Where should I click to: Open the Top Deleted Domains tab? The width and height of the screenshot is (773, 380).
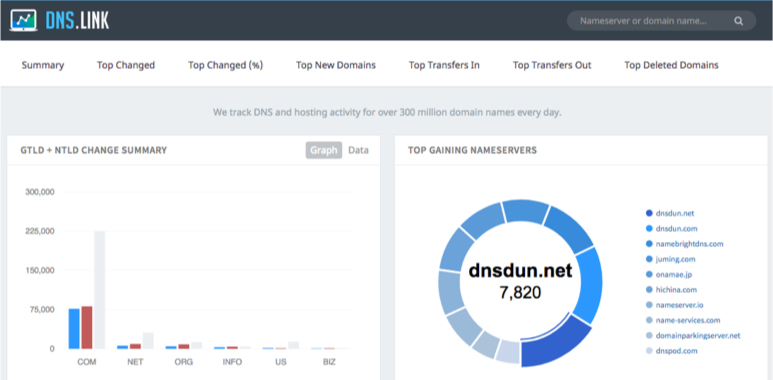click(x=671, y=65)
